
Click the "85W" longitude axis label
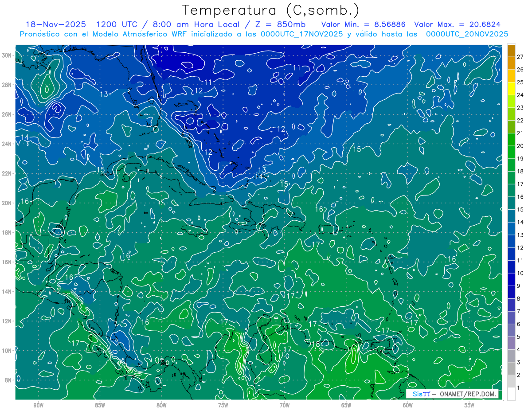[x=100, y=405]
